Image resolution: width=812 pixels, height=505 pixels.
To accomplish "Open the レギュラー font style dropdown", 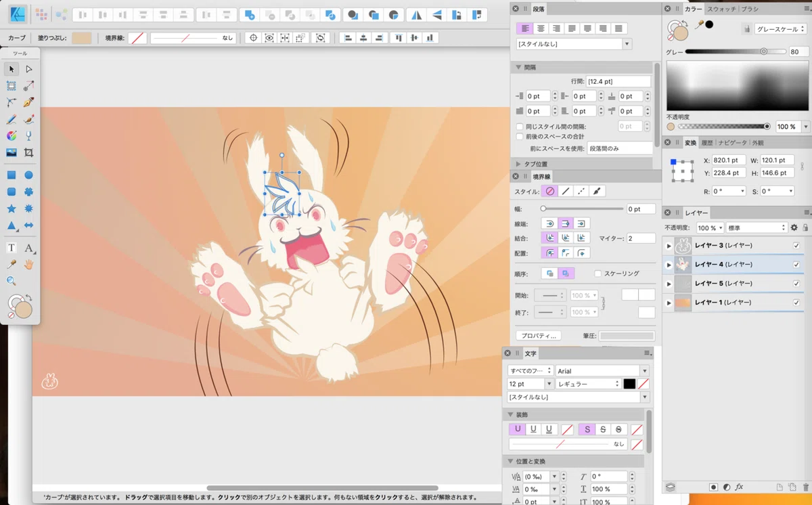I will (x=589, y=384).
